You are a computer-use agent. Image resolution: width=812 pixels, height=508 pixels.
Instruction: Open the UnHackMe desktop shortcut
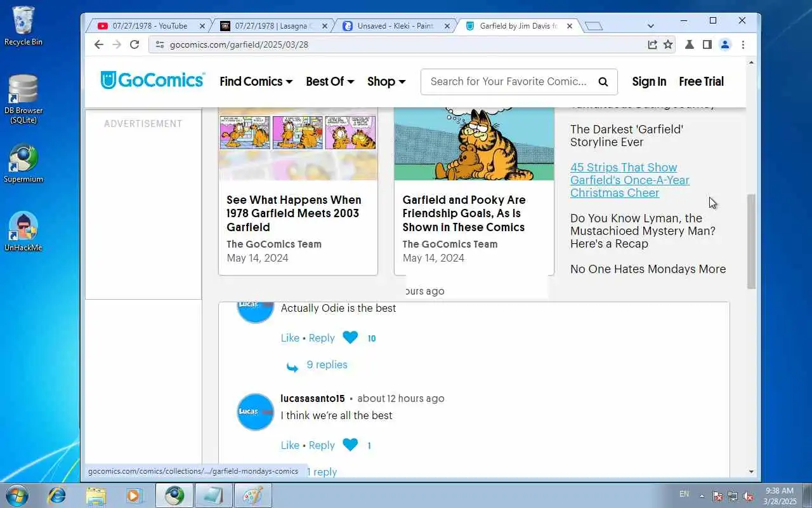point(23,232)
